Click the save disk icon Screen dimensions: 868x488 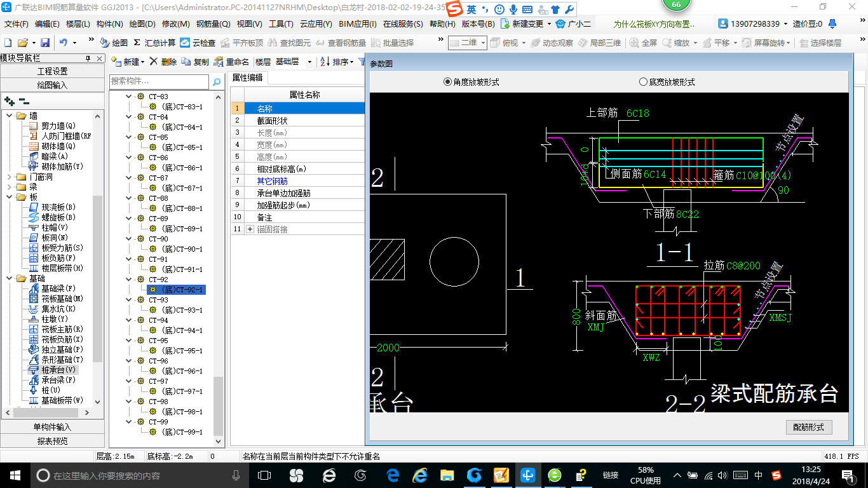[x=45, y=43]
